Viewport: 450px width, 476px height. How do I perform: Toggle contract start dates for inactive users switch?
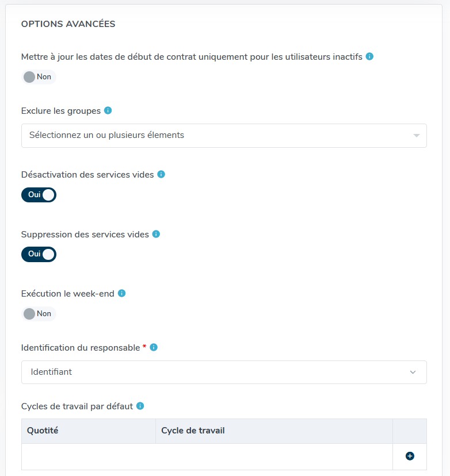38,77
